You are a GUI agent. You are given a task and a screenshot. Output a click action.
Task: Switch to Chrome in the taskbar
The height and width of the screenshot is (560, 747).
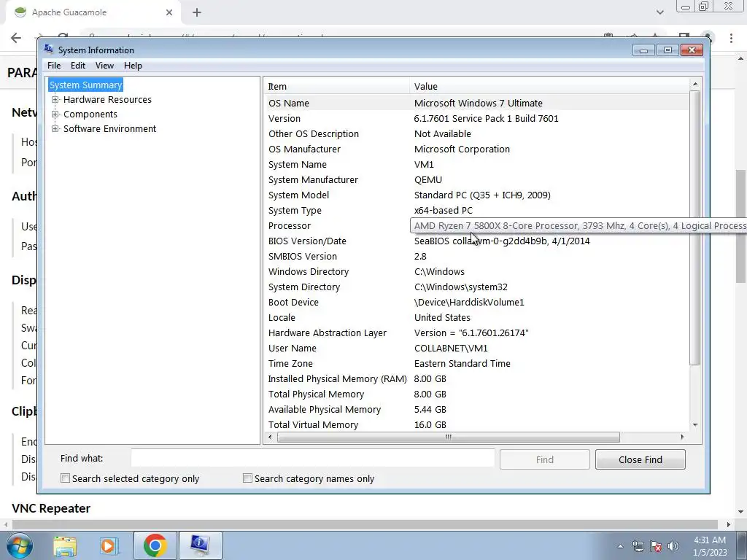point(155,545)
